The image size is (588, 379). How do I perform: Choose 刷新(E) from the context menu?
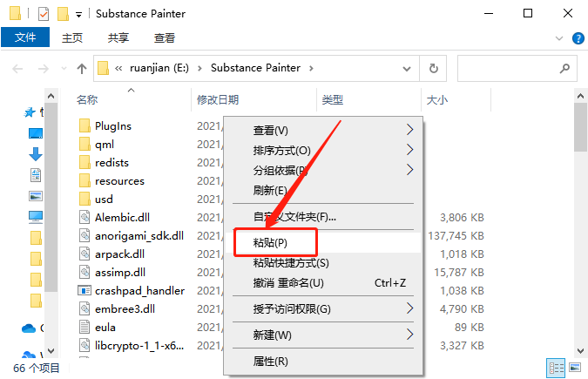(323, 190)
